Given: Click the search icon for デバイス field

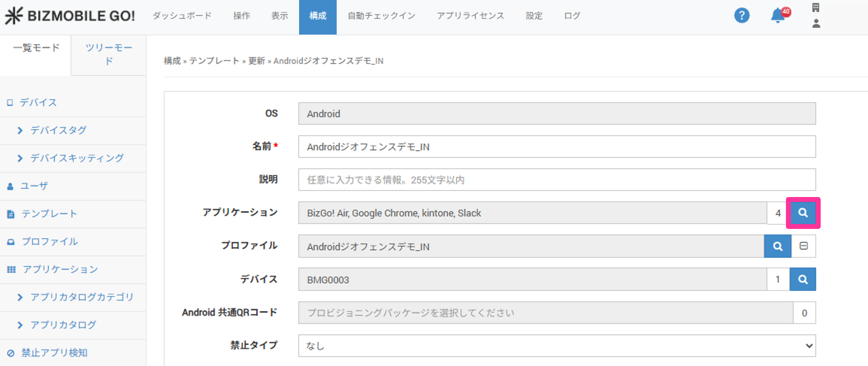Looking at the screenshot, I should (803, 279).
